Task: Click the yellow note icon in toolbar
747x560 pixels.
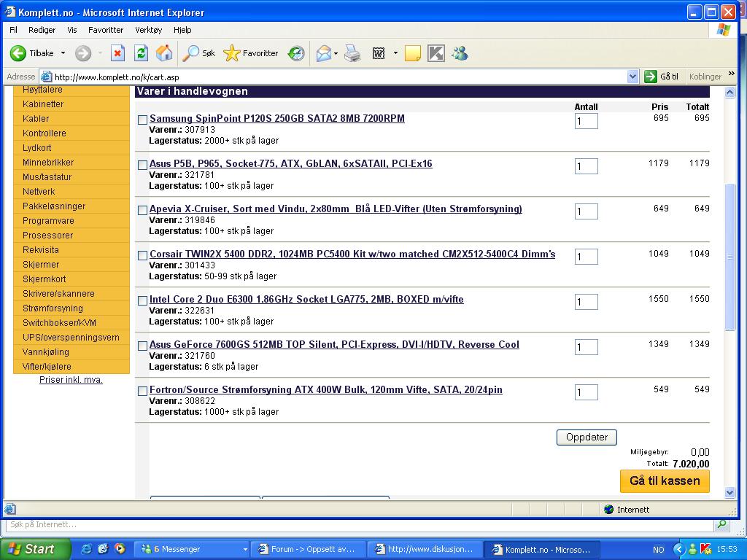Action: pyautogui.click(x=413, y=52)
